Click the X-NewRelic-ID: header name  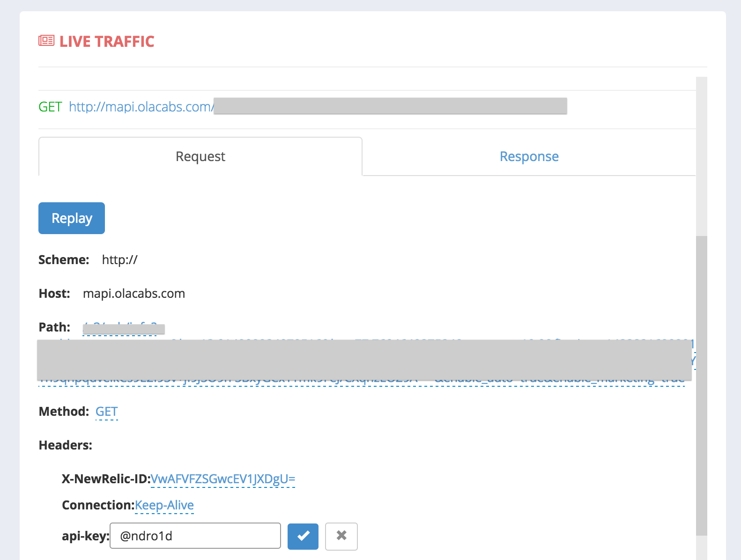pyautogui.click(x=106, y=479)
